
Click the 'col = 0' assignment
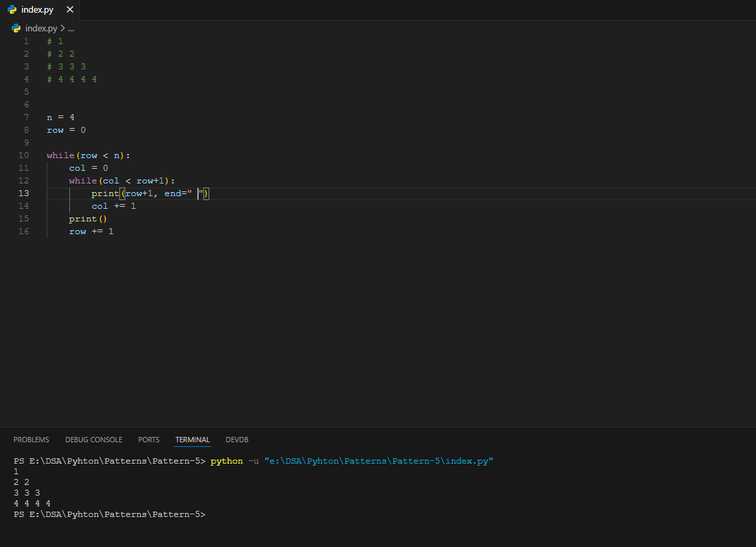coord(88,168)
